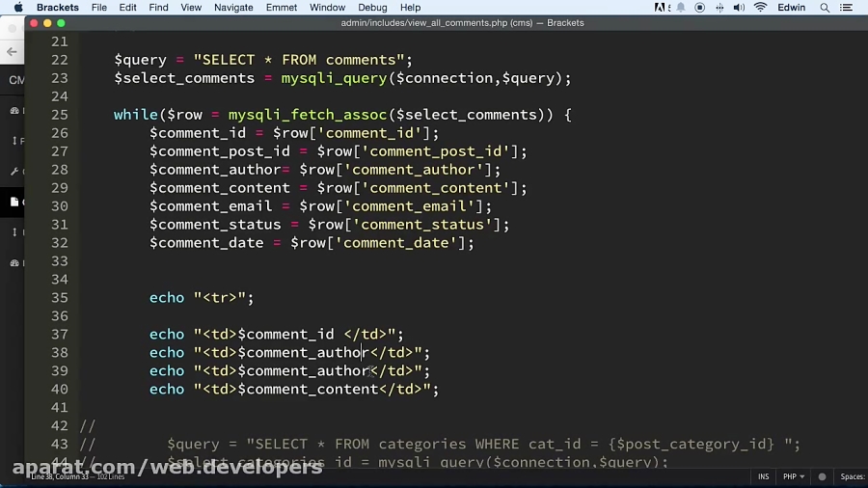Click the Brackets application menu

click(58, 8)
